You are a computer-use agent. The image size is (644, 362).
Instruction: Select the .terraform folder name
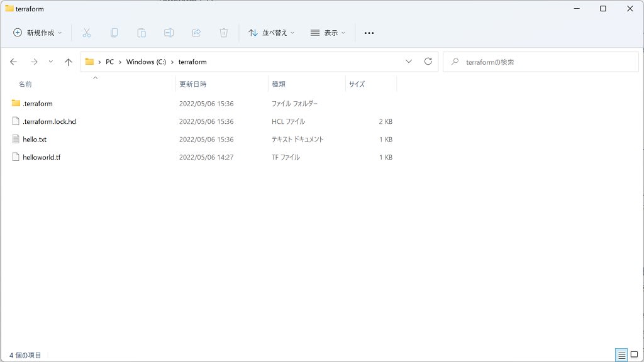point(37,104)
